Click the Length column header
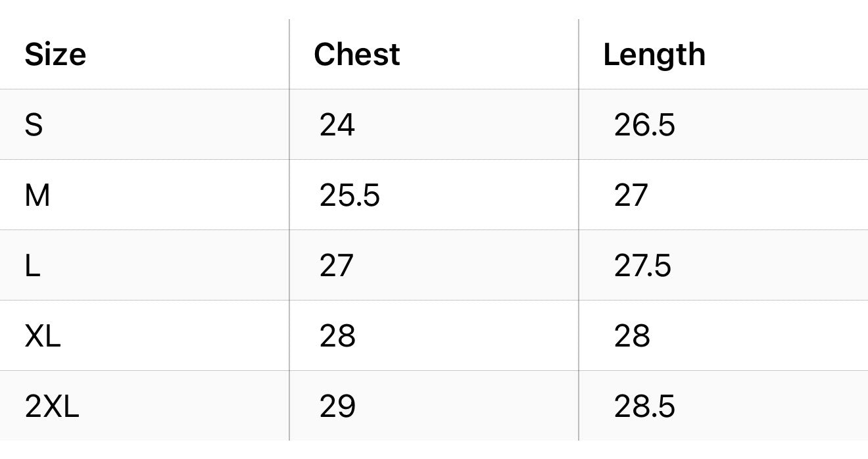 (654, 55)
